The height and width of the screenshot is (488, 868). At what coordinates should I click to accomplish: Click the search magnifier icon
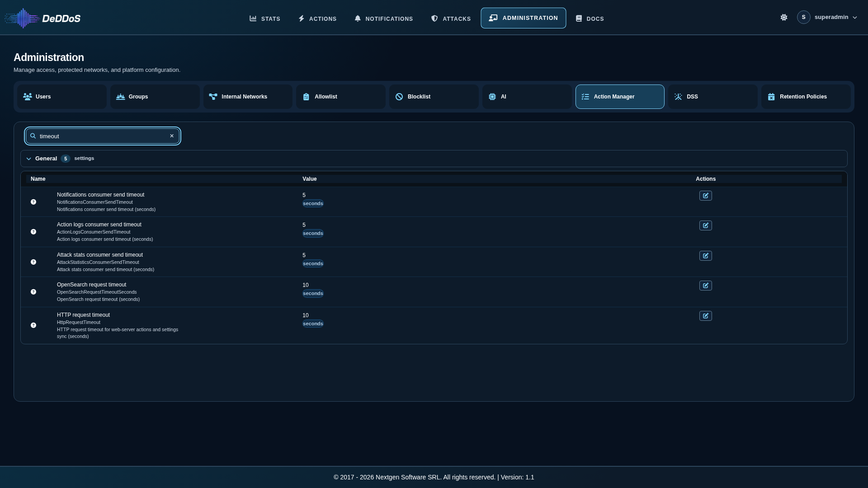tap(33, 136)
